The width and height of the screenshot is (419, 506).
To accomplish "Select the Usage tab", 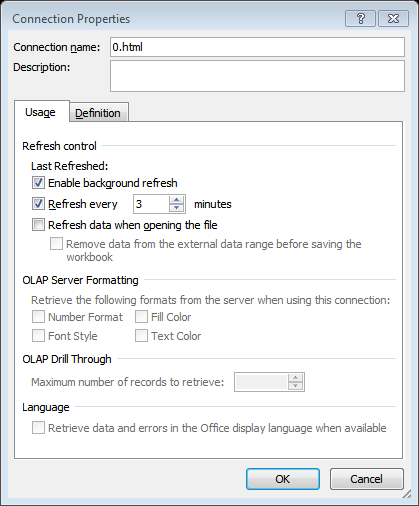I will point(40,112).
